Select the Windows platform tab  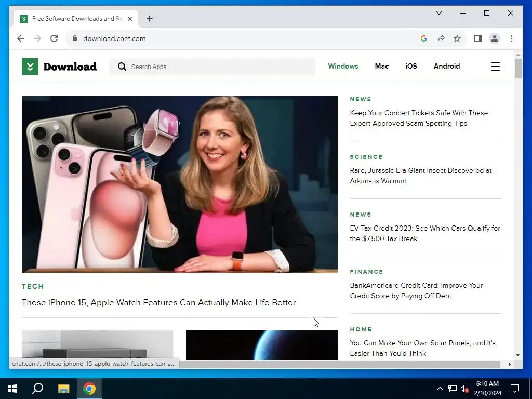[x=343, y=66]
